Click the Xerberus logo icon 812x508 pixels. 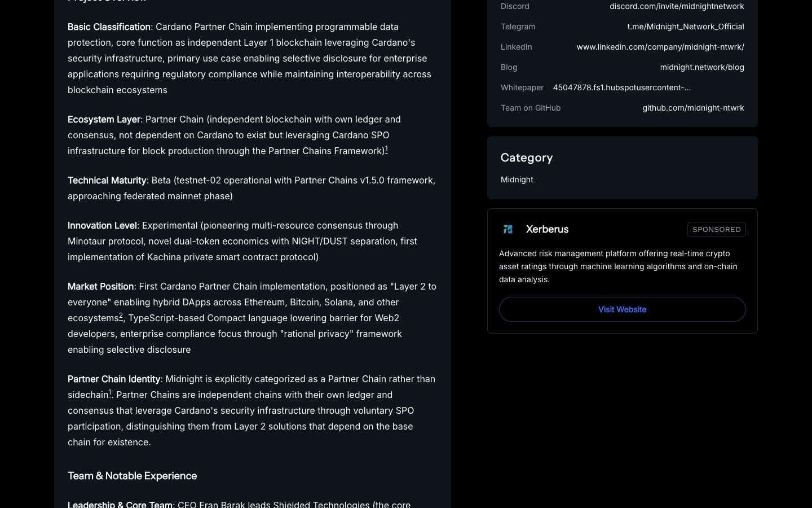(508, 229)
